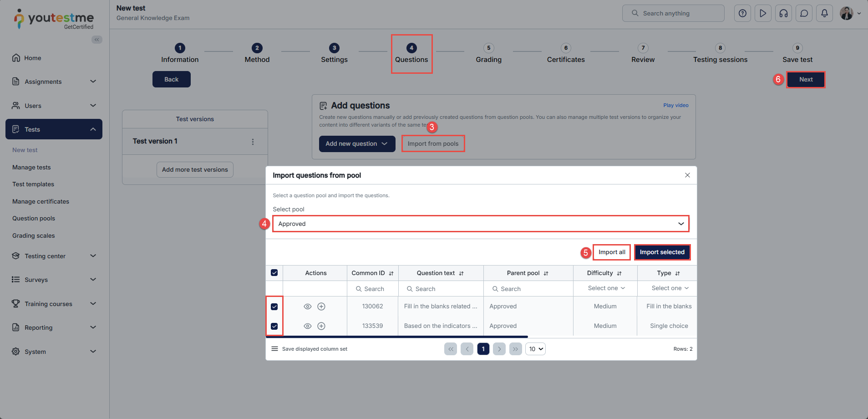Click the Question text search field
This screenshot has height=419, width=868.
click(441, 289)
